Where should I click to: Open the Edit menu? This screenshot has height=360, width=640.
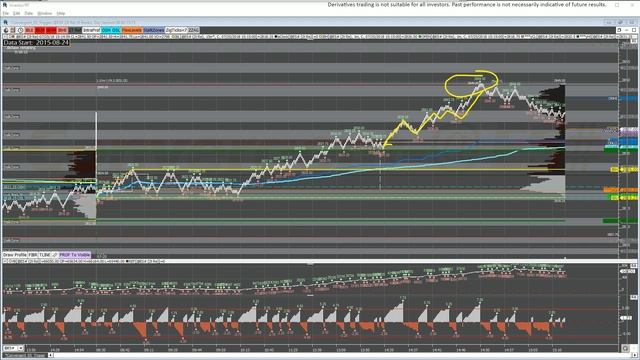coord(17,13)
